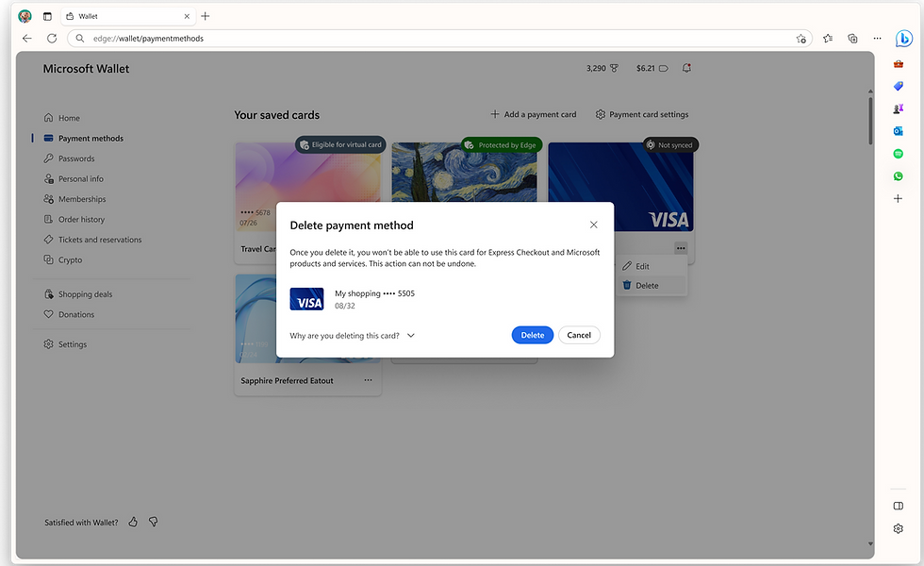
Task: Open Outlook in Edge sidebar
Action: coord(898,131)
